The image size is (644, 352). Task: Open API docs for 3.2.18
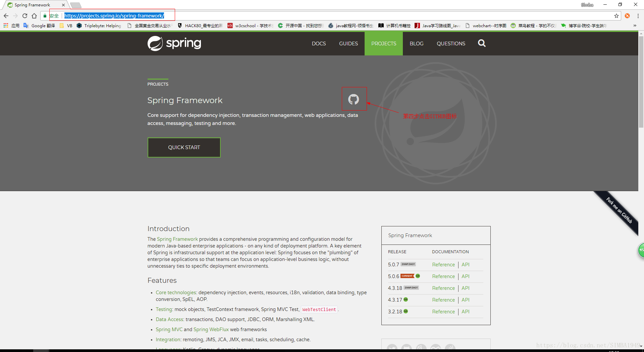coord(465,312)
